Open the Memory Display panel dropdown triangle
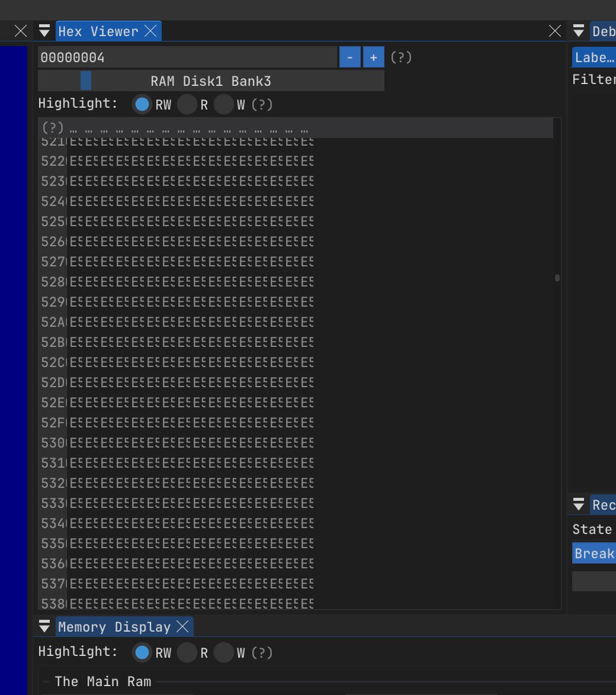Image resolution: width=616 pixels, height=695 pixels. point(44,627)
